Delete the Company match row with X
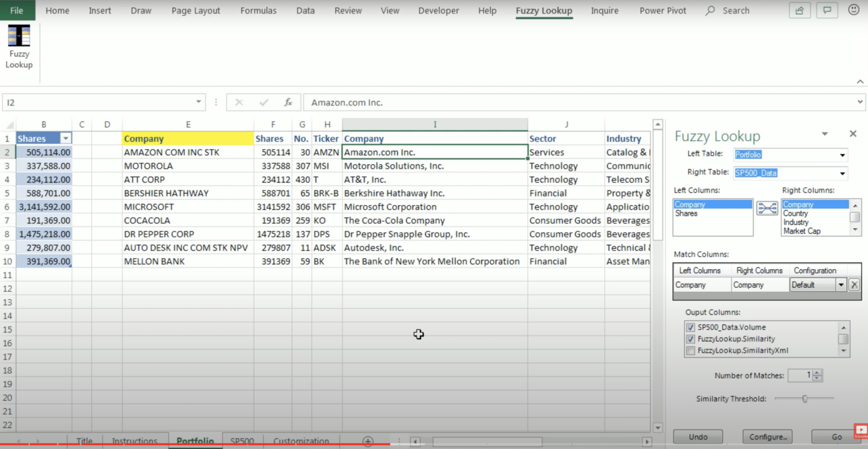 854,285
